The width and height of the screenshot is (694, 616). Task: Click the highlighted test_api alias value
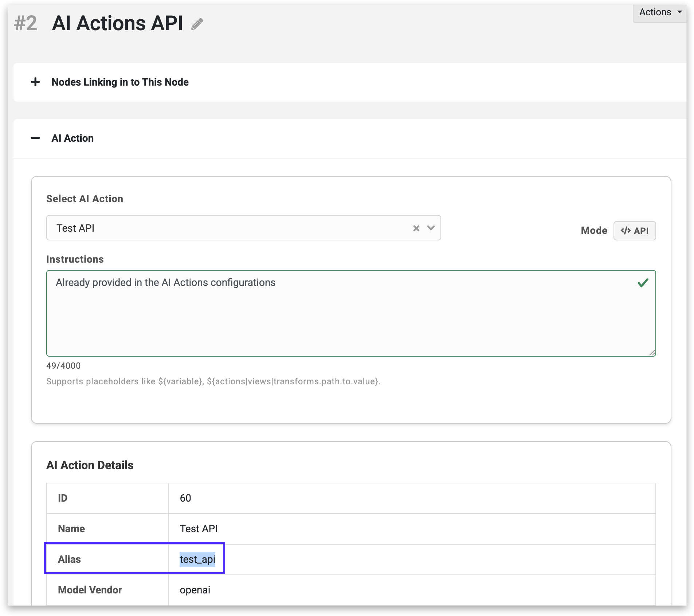click(197, 559)
